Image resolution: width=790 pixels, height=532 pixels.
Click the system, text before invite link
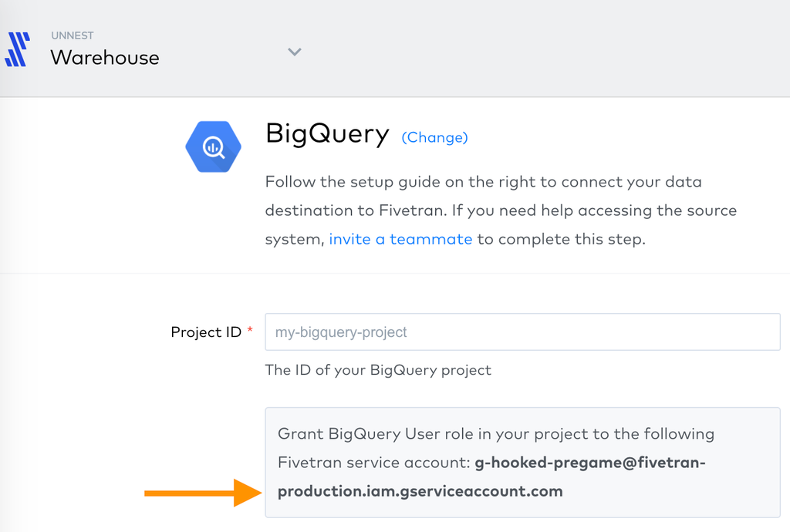click(295, 240)
